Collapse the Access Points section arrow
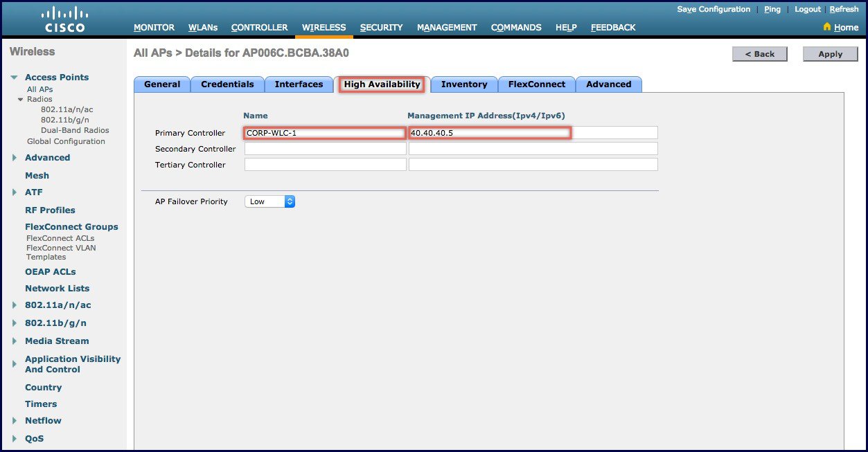The width and height of the screenshot is (868, 452). [x=15, y=78]
